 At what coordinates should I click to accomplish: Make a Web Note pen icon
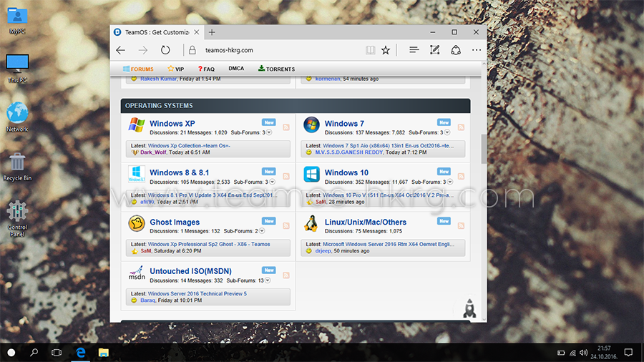click(434, 50)
